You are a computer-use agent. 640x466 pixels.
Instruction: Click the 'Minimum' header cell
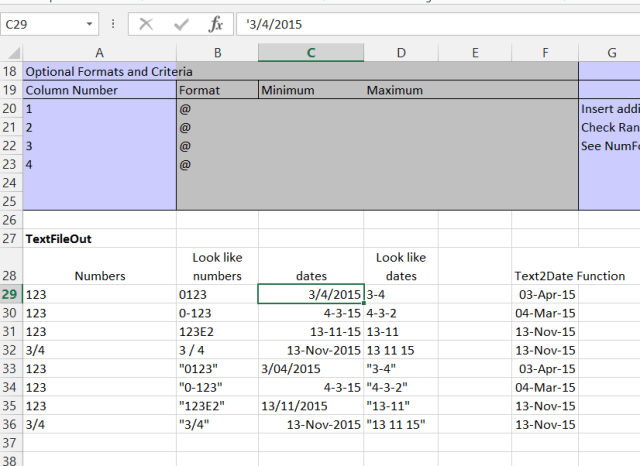311,90
